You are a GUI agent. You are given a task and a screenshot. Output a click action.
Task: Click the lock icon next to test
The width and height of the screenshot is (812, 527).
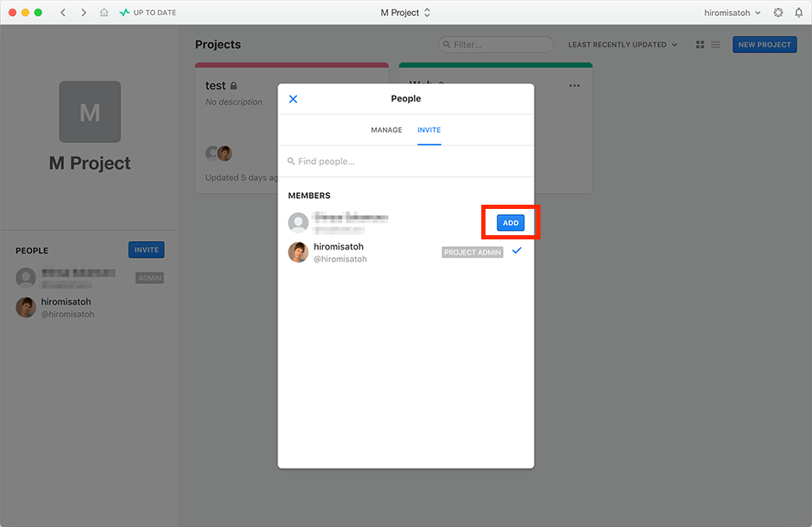click(233, 86)
